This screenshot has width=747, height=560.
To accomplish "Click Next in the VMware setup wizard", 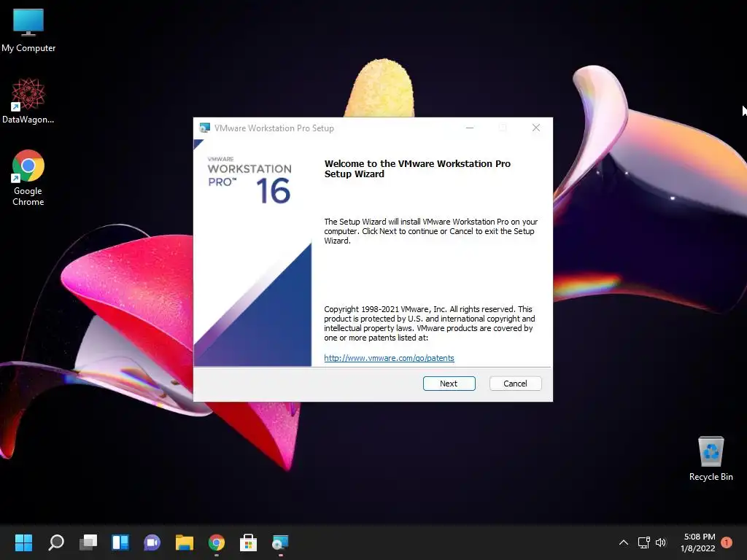I will click(x=449, y=384).
